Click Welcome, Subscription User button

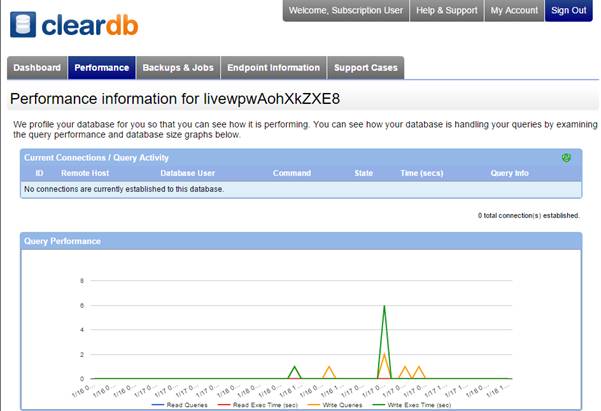(x=346, y=10)
